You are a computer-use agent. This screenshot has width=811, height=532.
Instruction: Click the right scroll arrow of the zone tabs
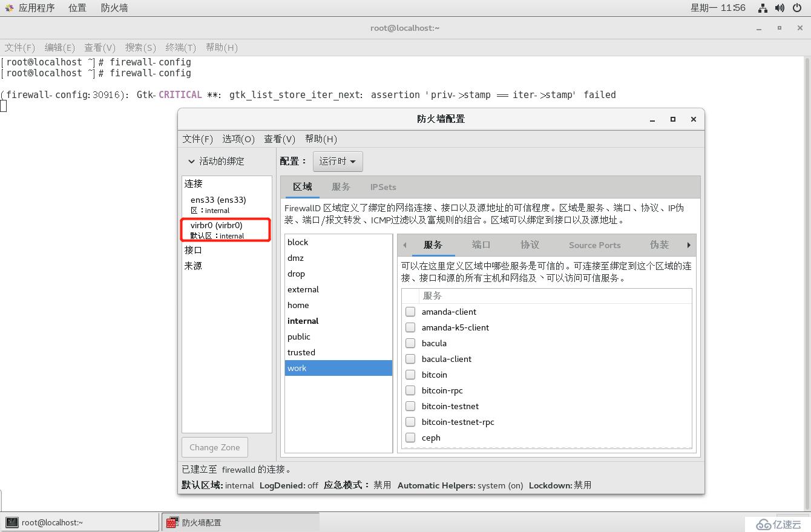point(689,245)
